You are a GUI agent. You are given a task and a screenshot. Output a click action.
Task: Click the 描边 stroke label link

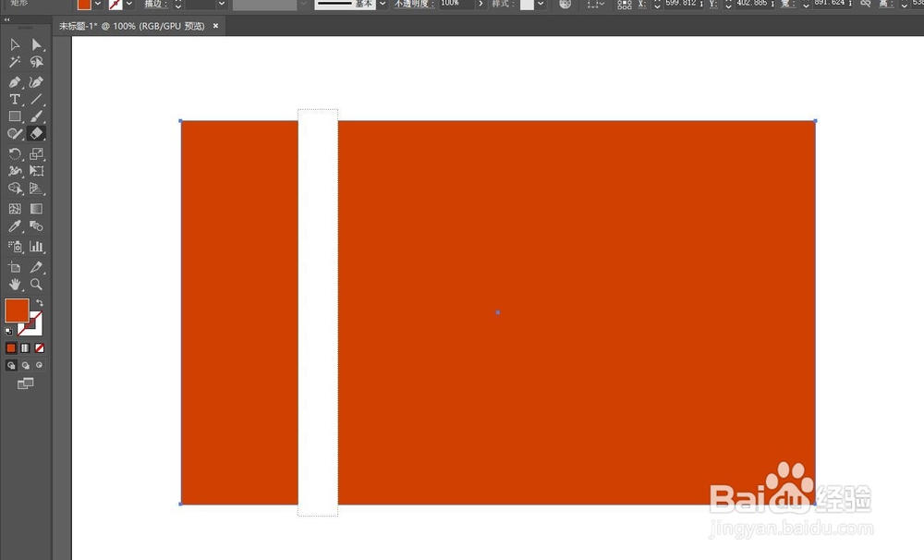[155, 4]
